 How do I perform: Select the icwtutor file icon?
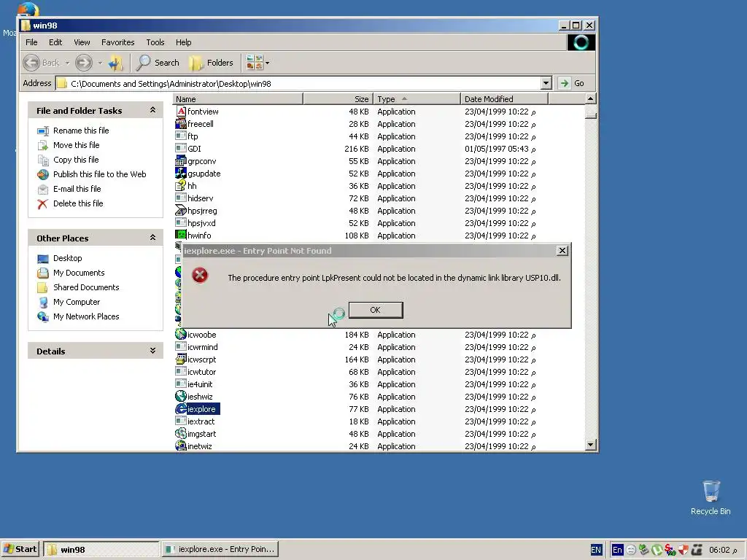click(x=181, y=372)
